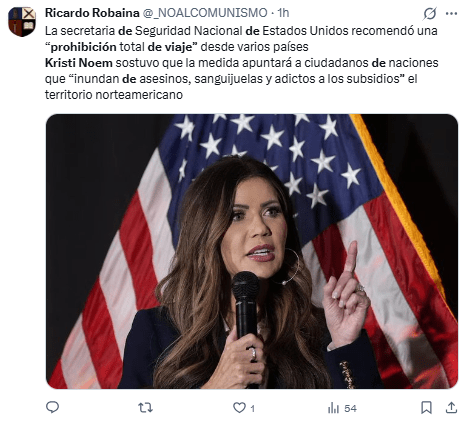The height and width of the screenshot is (422, 471).
Task: Open the three-dot more options menu
Action: (x=451, y=14)
